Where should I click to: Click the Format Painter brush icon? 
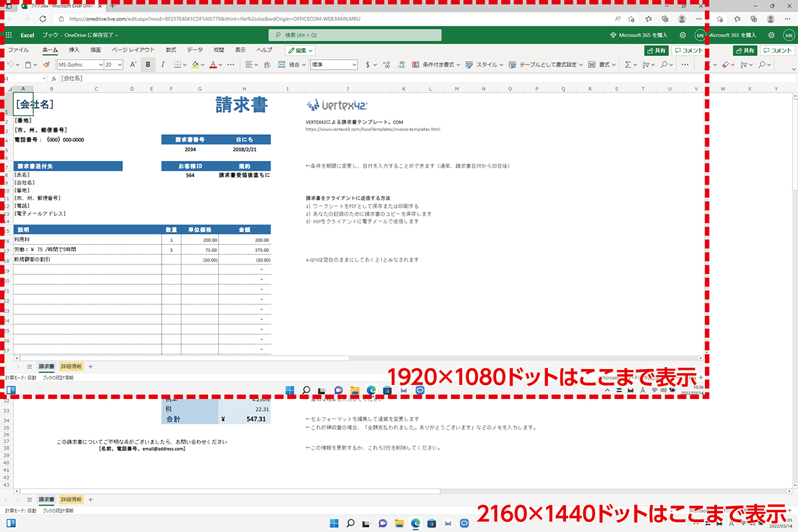[x=46, y=65]
